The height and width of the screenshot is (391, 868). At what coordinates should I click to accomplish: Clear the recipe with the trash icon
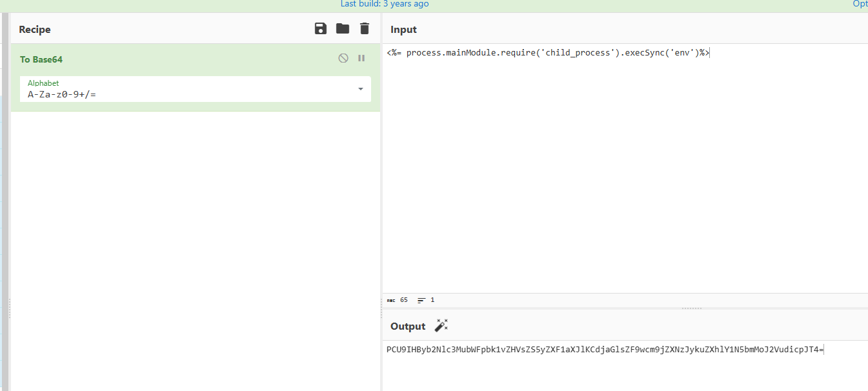click(x=365, y=28)
